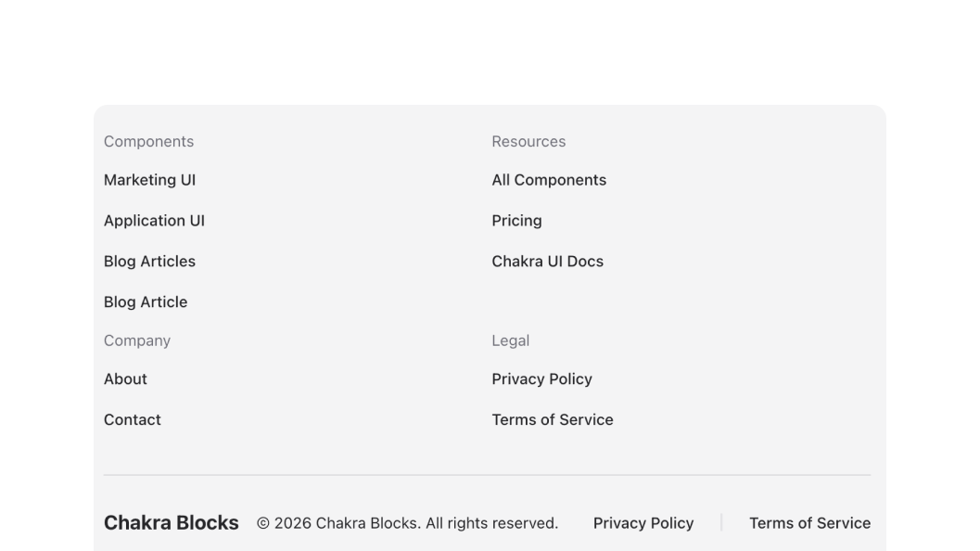Click the Chakra Blocks brand logo text
This screenshot has height=551, width=980.
click(x=172, y=523)
